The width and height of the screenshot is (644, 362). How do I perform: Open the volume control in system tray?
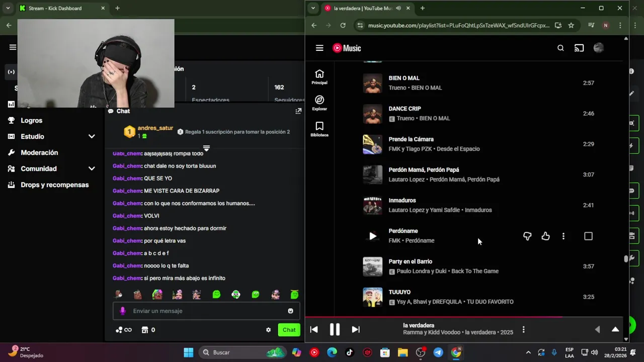coord(595,352)
